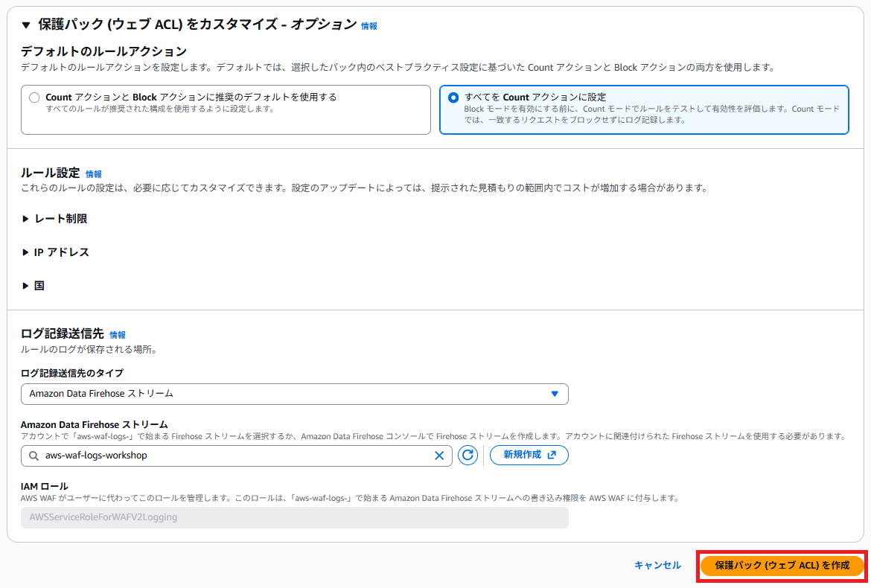
Task: Expand the 国 section
Action: coord(33,285)
